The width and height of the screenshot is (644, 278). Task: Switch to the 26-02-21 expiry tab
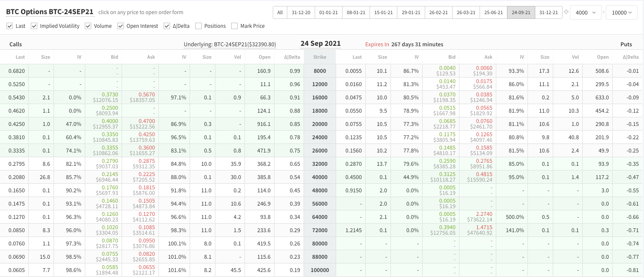[x=438, y=12]
